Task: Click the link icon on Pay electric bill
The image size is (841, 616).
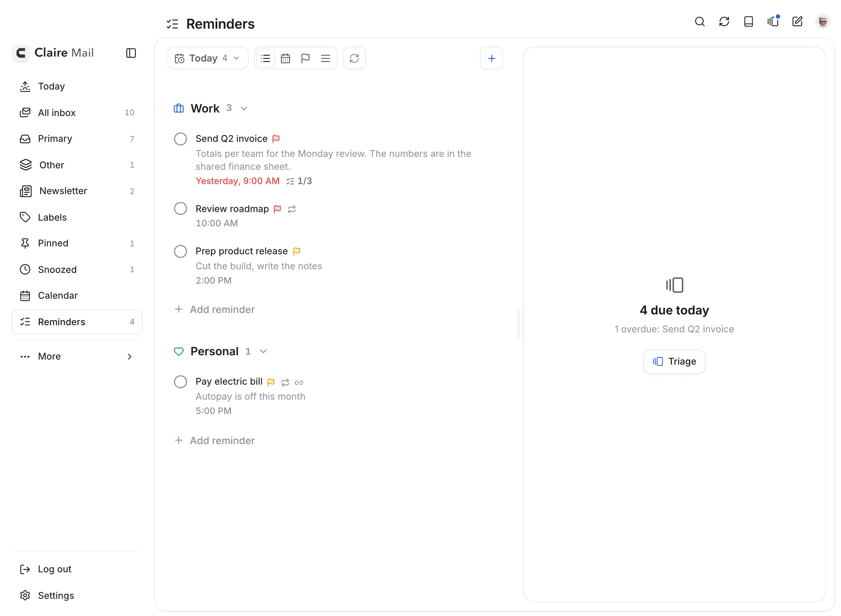Action: 299,382
